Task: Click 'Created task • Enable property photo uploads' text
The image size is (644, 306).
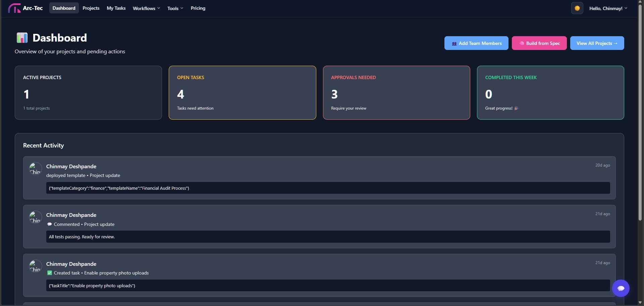Action: click(x=101, y=273)
